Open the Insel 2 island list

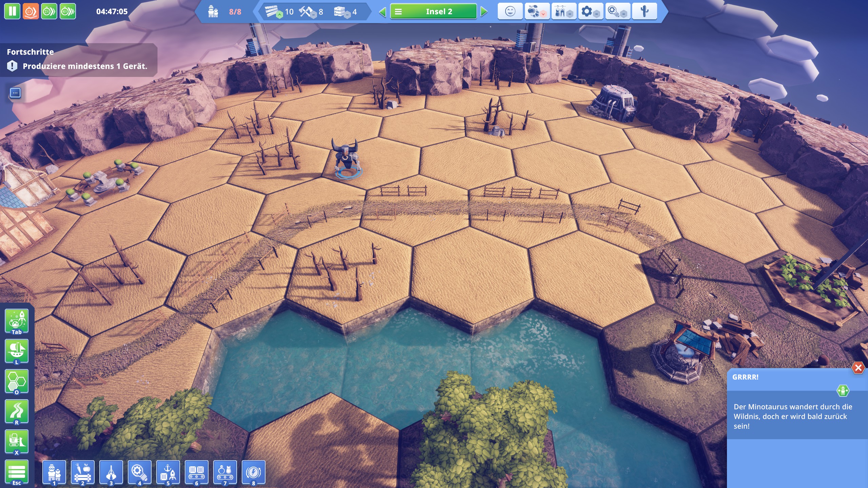click(433, 12)
